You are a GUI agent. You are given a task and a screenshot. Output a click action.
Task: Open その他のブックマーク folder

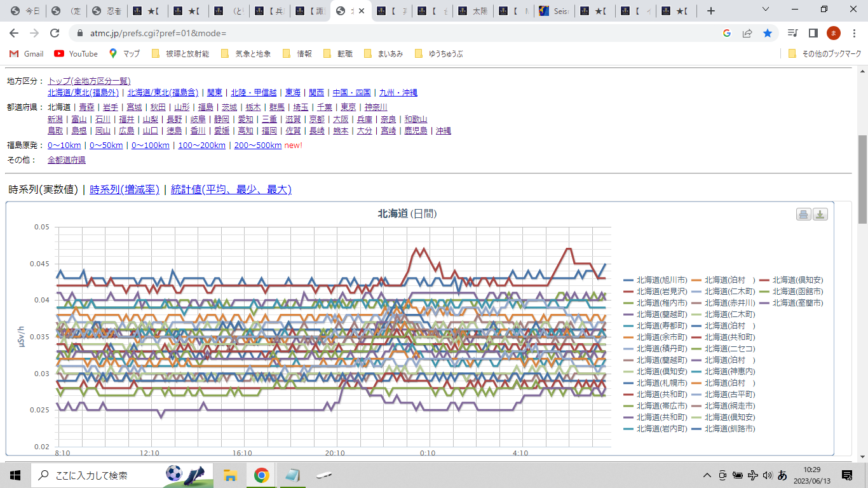(x=825, y=54)
